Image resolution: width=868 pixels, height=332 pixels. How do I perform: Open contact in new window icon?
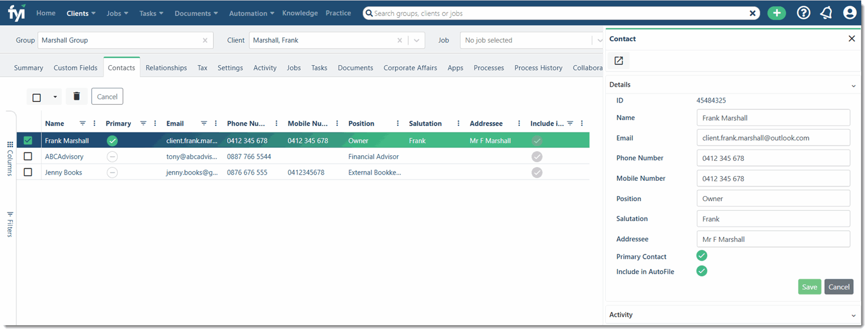(x=618, y=61)
